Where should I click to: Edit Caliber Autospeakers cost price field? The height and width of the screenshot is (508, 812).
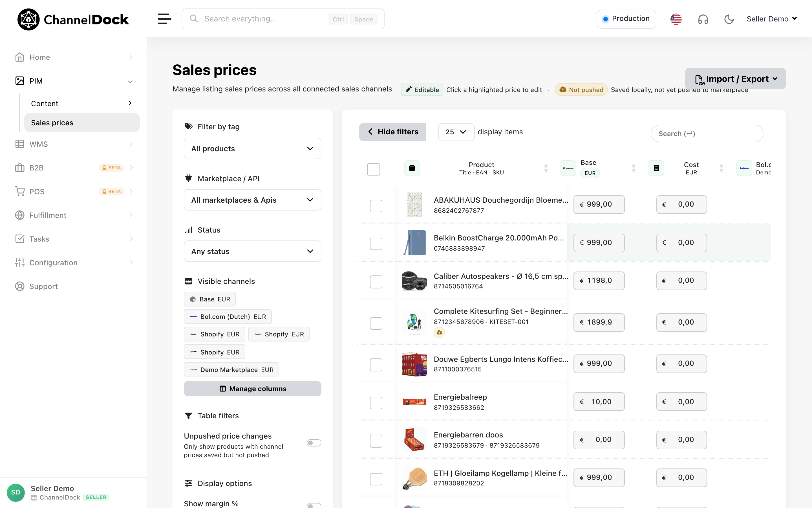[x=681, y=281]
